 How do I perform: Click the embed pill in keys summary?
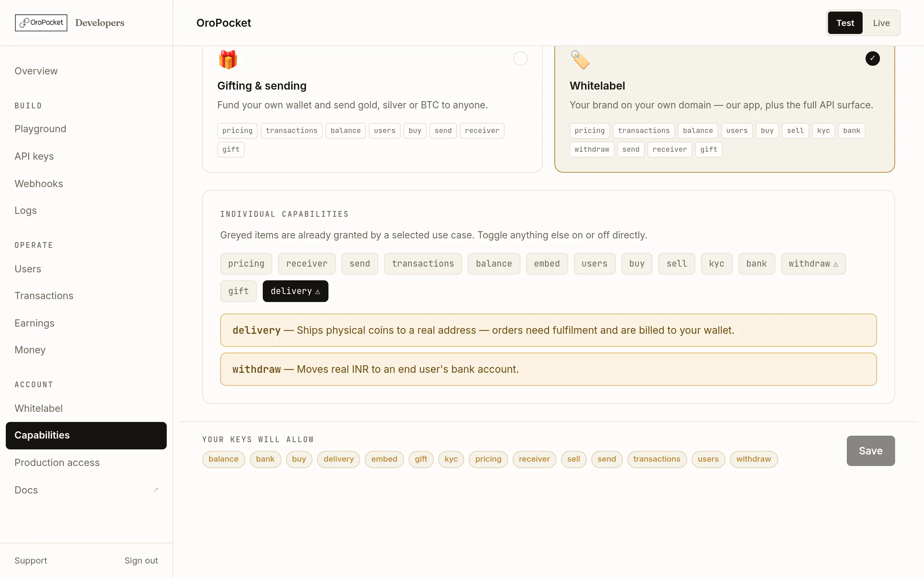[384, 459]
